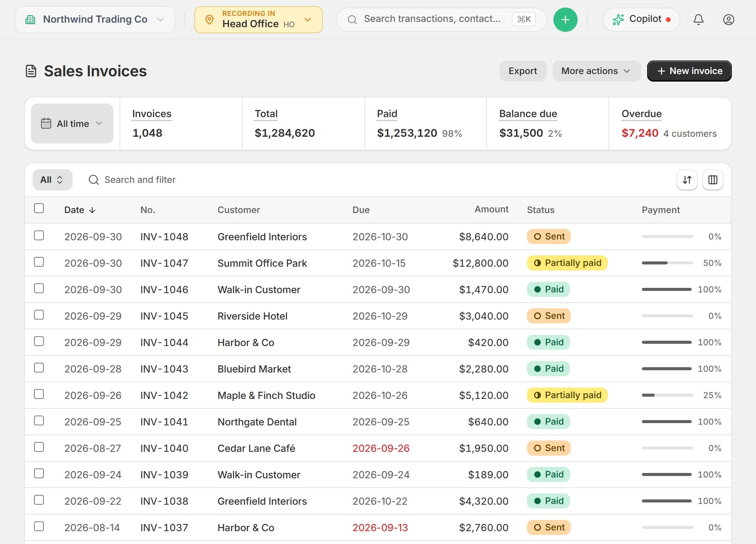Click the Overdue $7,240 amount
The width and height of the screenshot is (756, 544).
pos(640,133)
